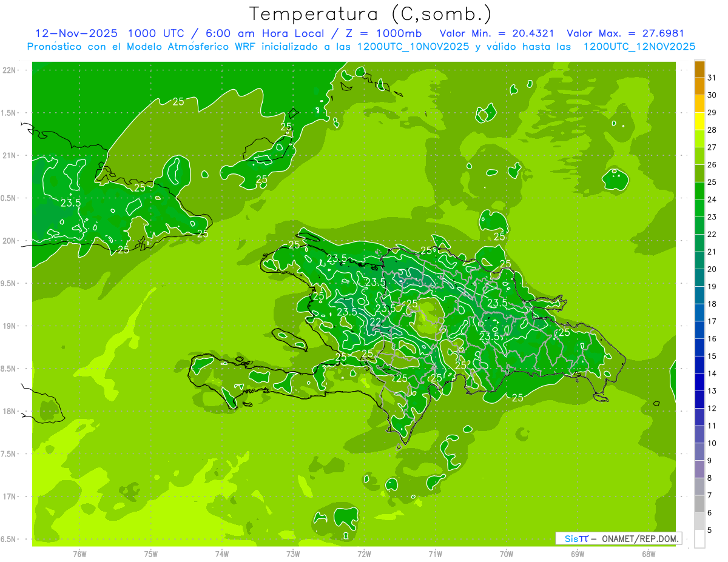
Task: Click the '17N' latitude axis label
Action: (x=10, y=497)
